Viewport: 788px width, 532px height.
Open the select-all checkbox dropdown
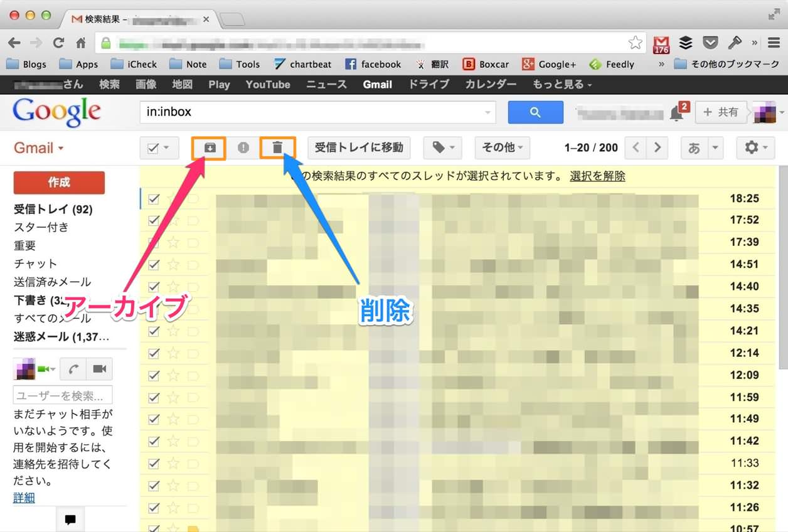[166, 148]
